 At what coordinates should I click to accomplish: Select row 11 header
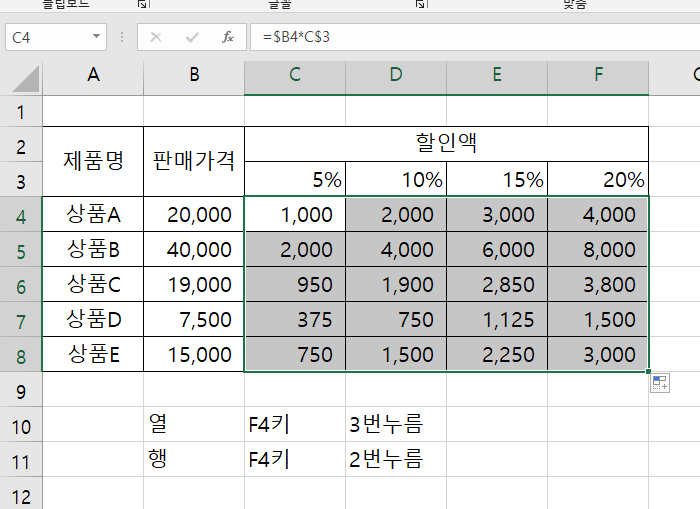click(21, 459)
